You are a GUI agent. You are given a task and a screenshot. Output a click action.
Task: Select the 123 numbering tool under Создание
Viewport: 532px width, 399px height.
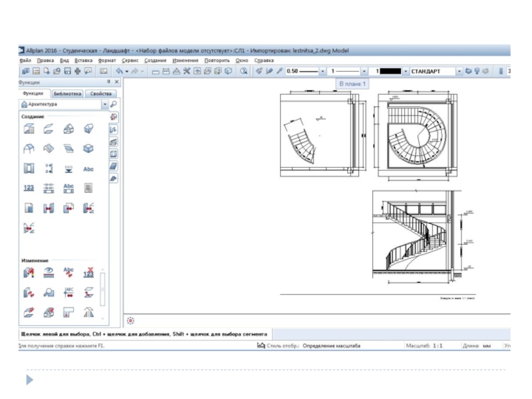point(29,188)
